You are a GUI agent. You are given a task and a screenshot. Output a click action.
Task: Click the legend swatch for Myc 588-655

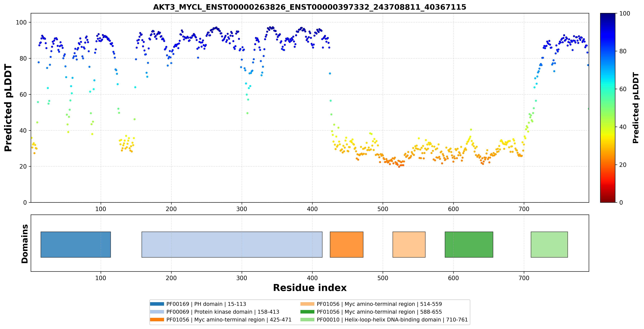coord(307,312)
